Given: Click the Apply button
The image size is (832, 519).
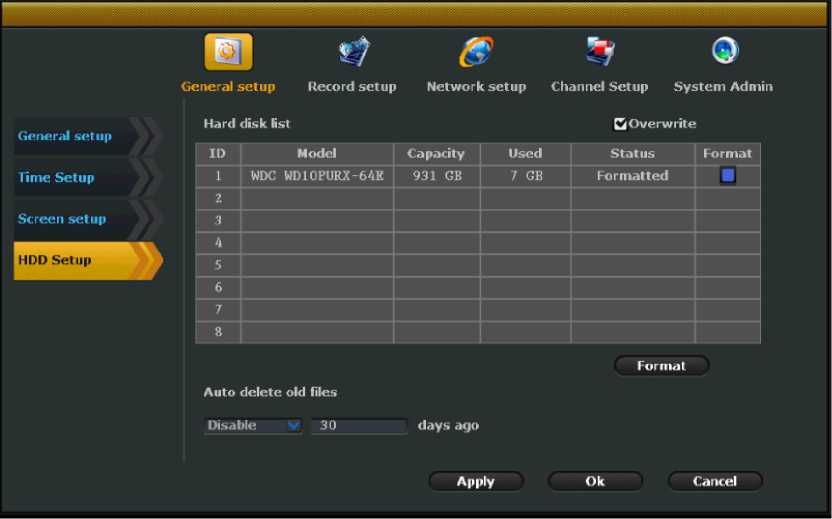Looking at the screenshot, I should coord(475,481).
